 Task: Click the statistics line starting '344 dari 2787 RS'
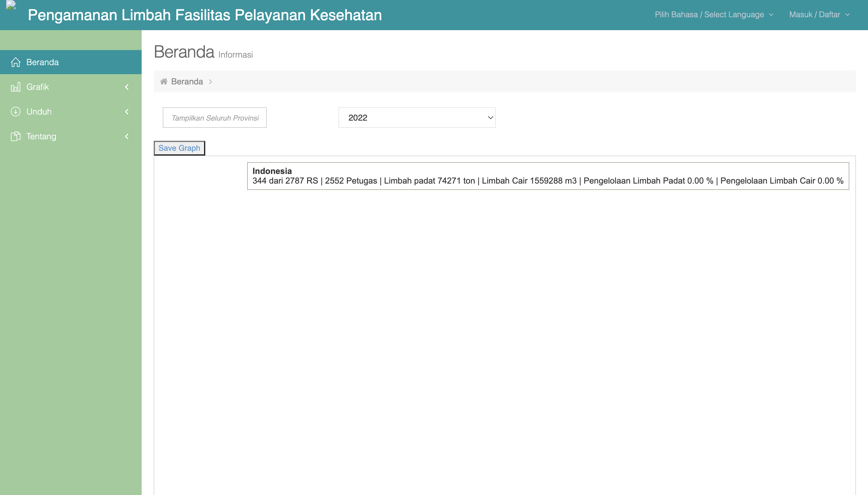[x=548, y=181]
